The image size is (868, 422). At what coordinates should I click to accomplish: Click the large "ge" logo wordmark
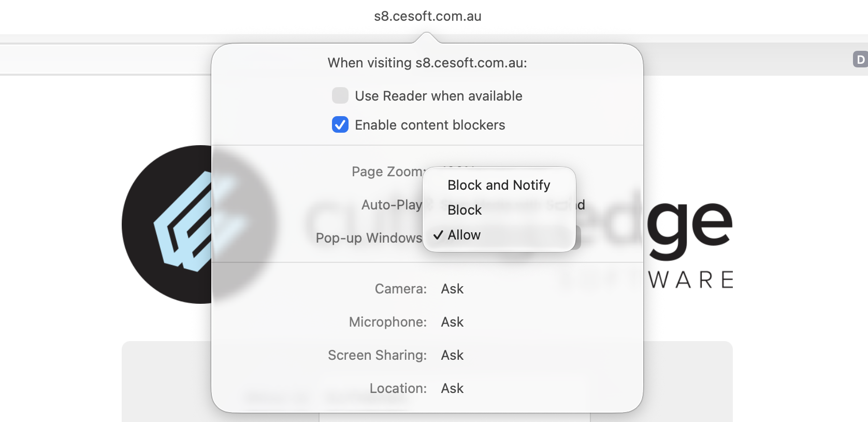click(690, 226)
